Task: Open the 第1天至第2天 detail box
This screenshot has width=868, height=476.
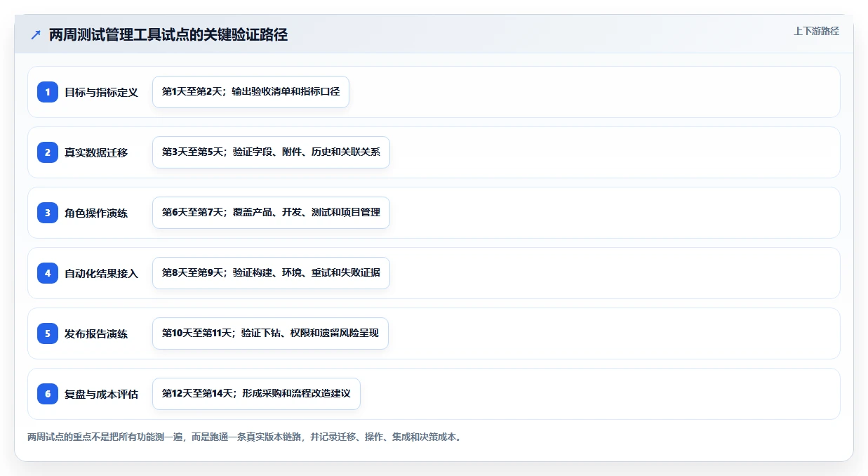Action: pos(251,92)
